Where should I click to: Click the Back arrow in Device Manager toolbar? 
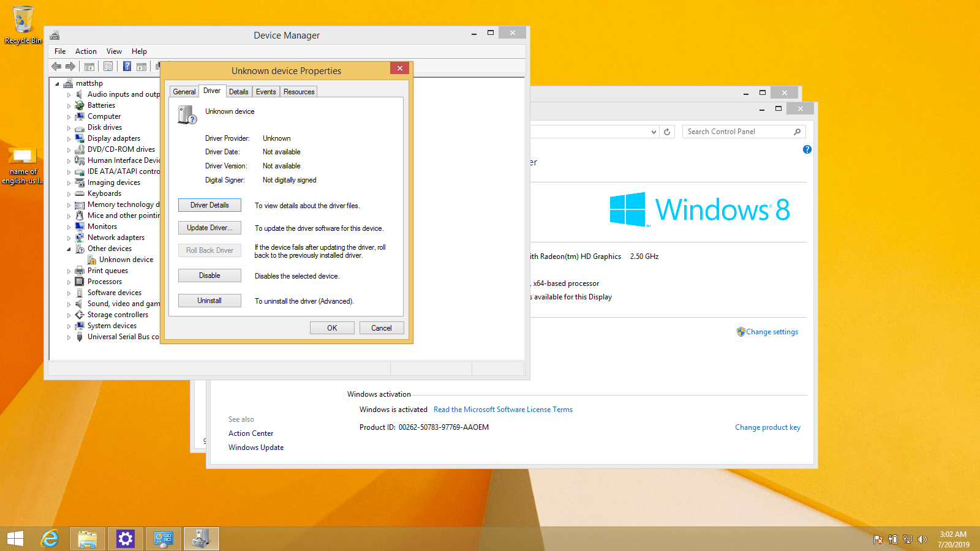56,66
